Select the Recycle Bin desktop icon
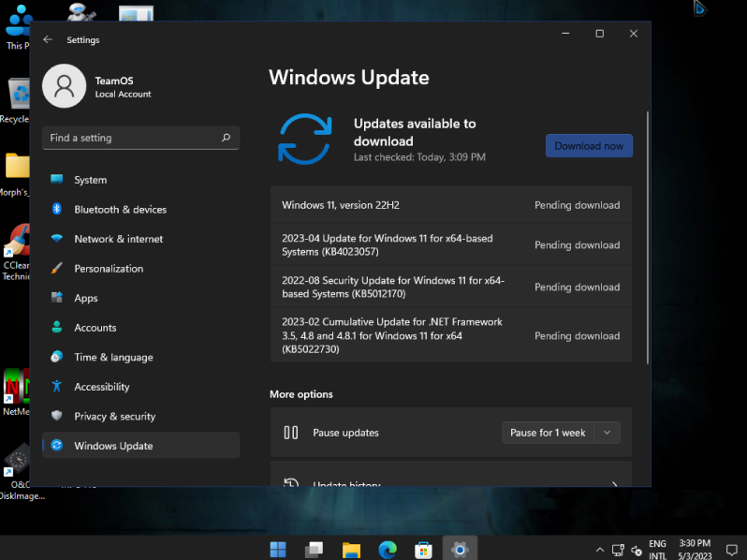The image size is (747, 560). [16, 101]
